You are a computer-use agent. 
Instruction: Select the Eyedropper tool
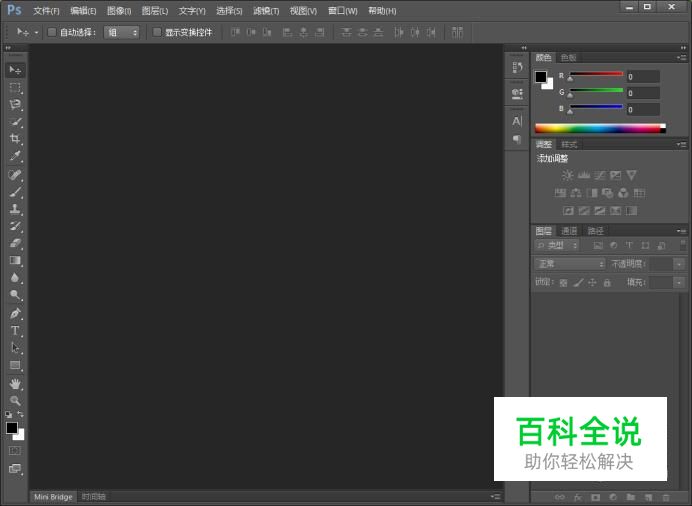click(15, 156)
